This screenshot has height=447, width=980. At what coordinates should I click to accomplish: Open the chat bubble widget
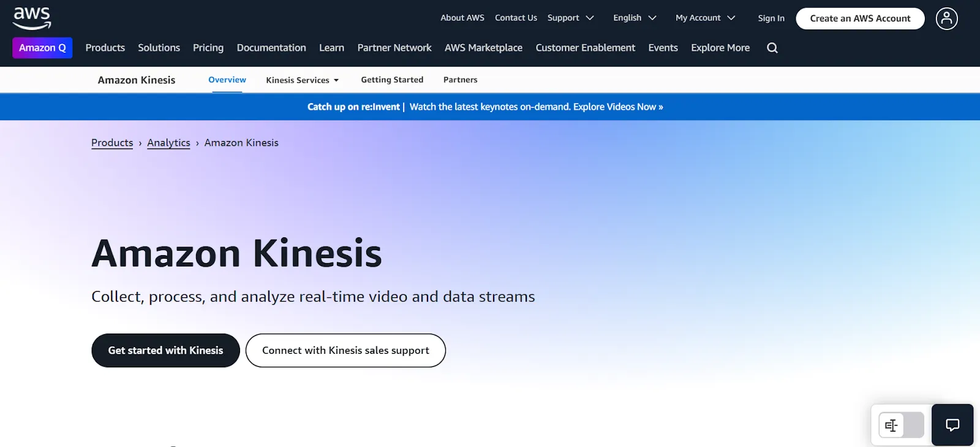pyautogui.click(x=952, y=425)
